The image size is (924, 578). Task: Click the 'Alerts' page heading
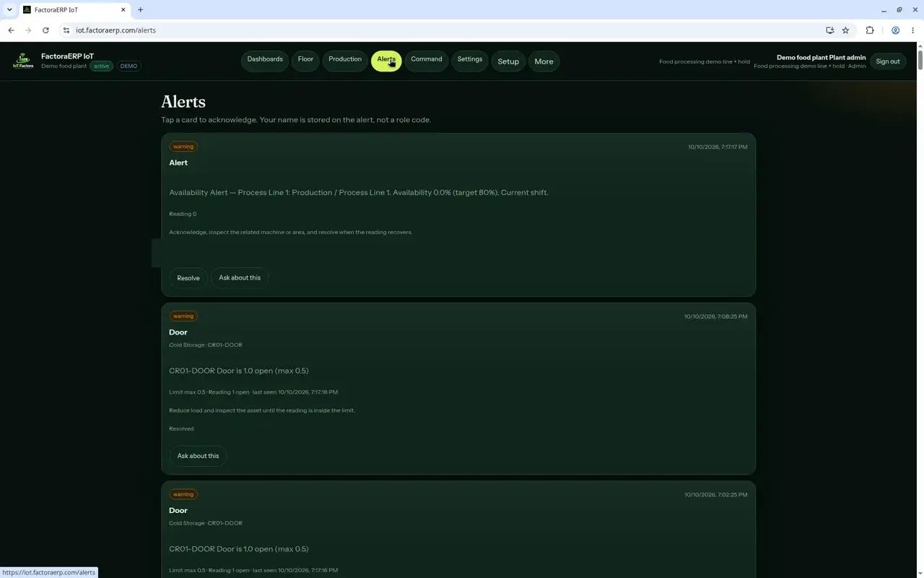click(x=183, y=102)
